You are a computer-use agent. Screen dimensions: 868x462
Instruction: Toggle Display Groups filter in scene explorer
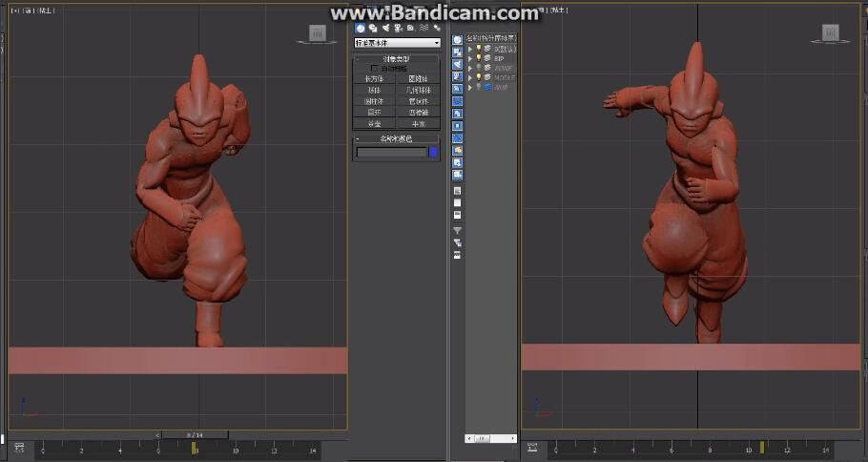pos(457,114)
